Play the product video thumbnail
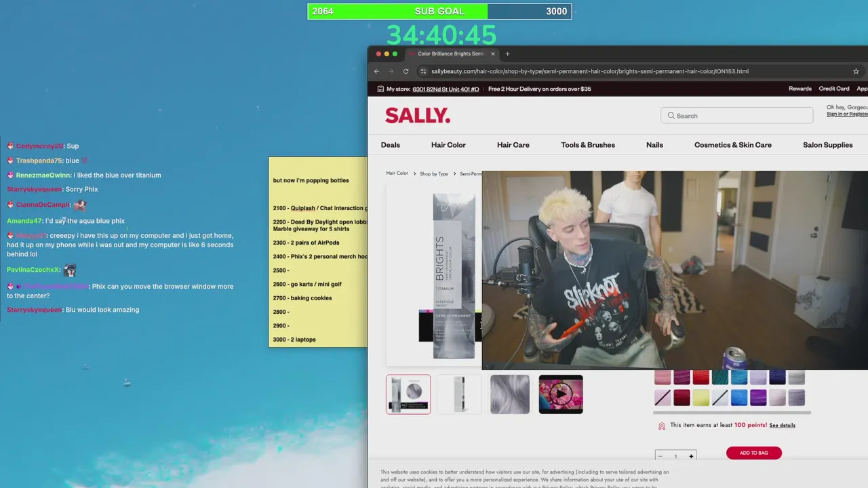This screenshot has height=488, width=868. [x=561, y=394]
